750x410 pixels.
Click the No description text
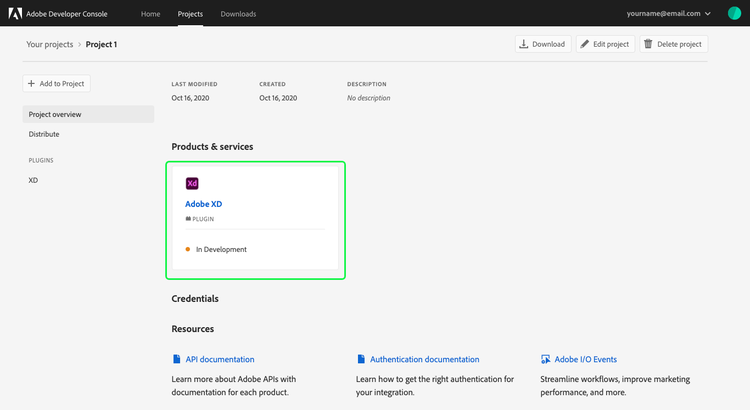coord(368,98)
